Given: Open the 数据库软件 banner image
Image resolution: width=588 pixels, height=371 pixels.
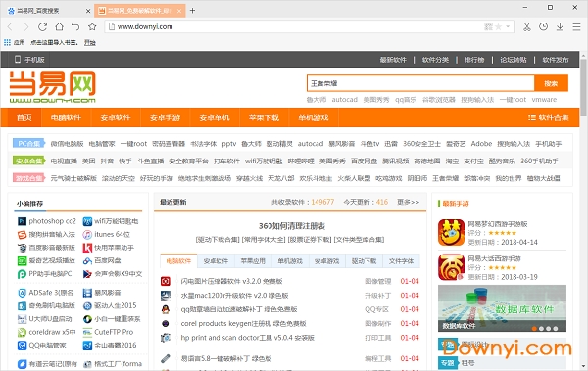Looking at the screenshot, I should click(502, 308).
